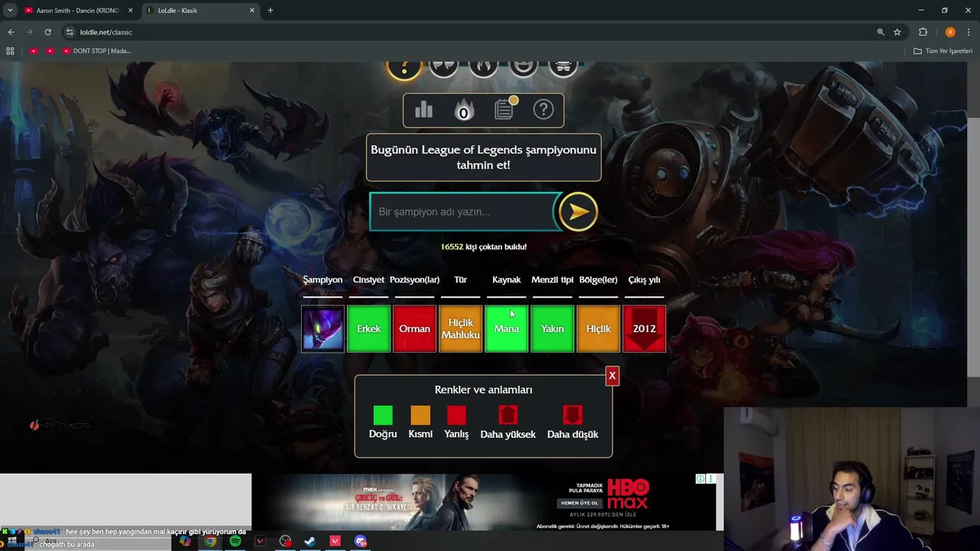Switch to the Aaron Smith Dancin tab
This screenshot has height=551, width=980.
pos(78,10)
